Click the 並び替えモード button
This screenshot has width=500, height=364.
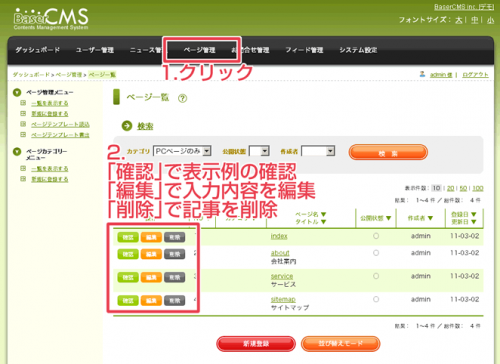(x=340, y=344)
